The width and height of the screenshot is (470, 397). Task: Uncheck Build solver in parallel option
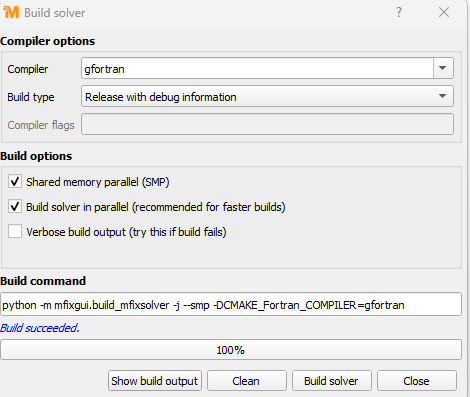pyautogui.click(x=15, y=207)
